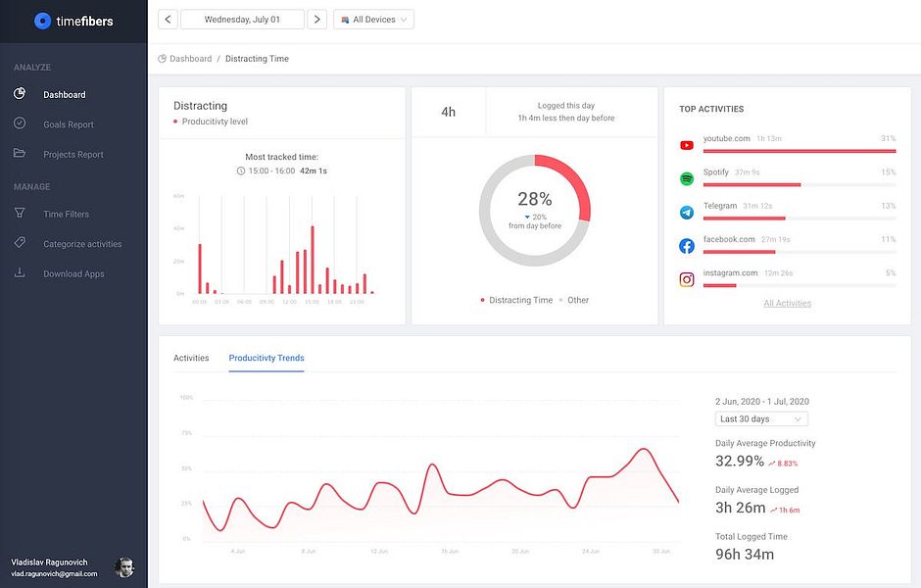This screenshot has width=921, height=588.
Task: Click the timefibers logo icon
Action: point(42,22)
